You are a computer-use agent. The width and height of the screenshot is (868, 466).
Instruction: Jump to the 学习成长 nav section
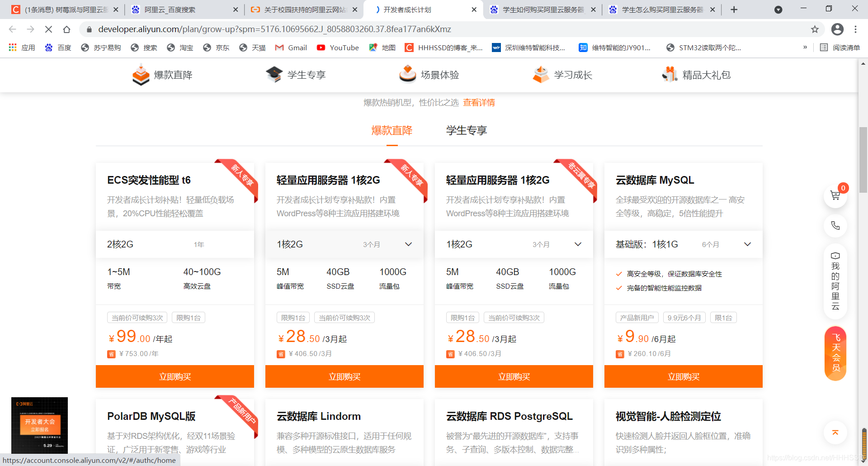click(562, 75)
